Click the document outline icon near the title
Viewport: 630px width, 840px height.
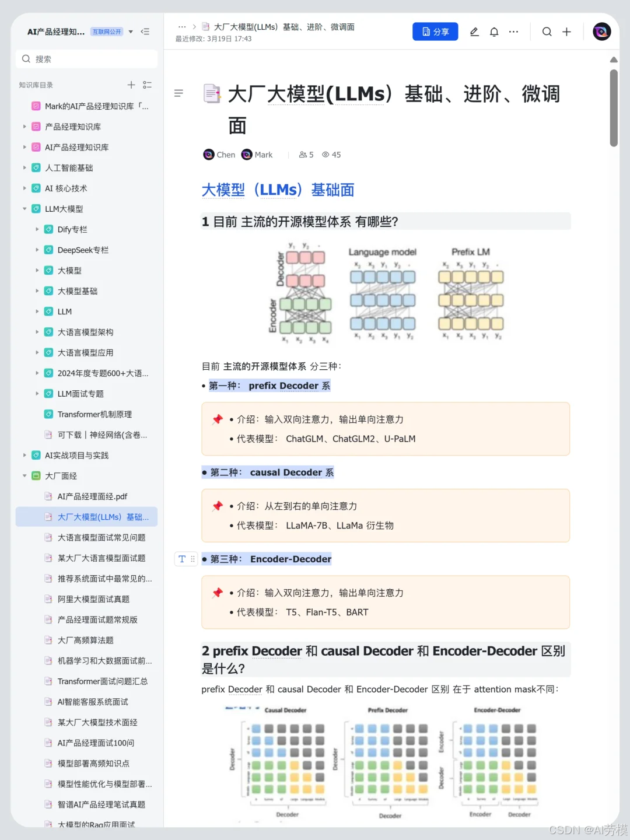[179, 93]
